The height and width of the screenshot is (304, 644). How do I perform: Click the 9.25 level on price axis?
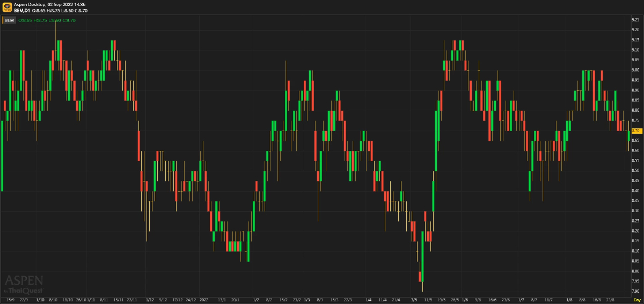[635, 19]
